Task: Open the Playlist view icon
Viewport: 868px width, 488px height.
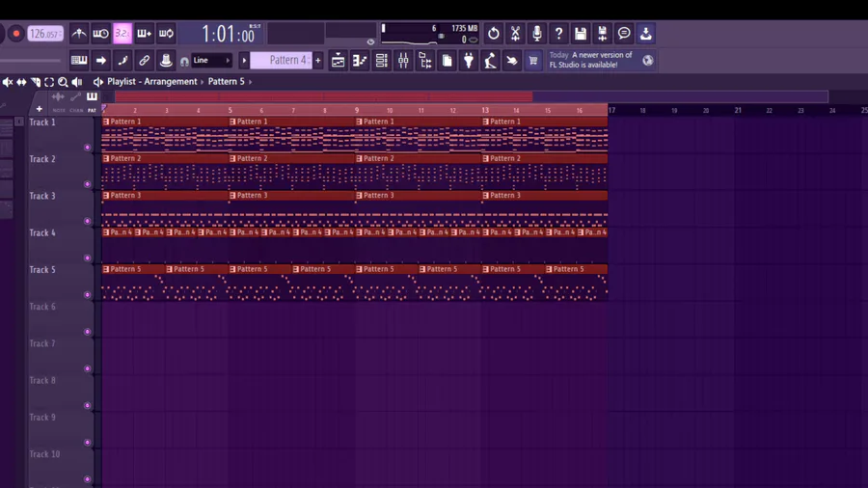Action: tap(338, 61)
